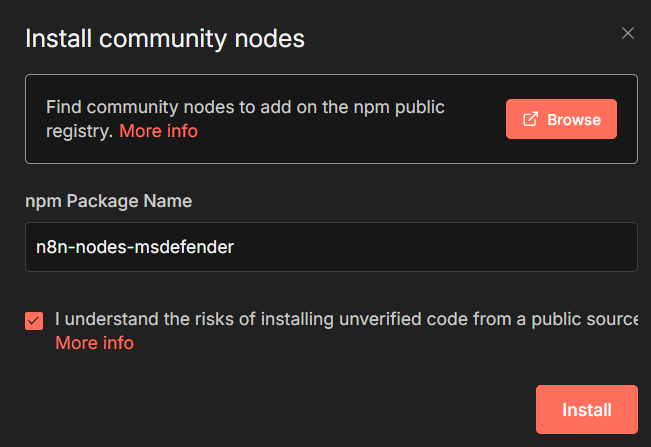
Task: Open More info about community nodes registry
Action: [x=158, y=131]
